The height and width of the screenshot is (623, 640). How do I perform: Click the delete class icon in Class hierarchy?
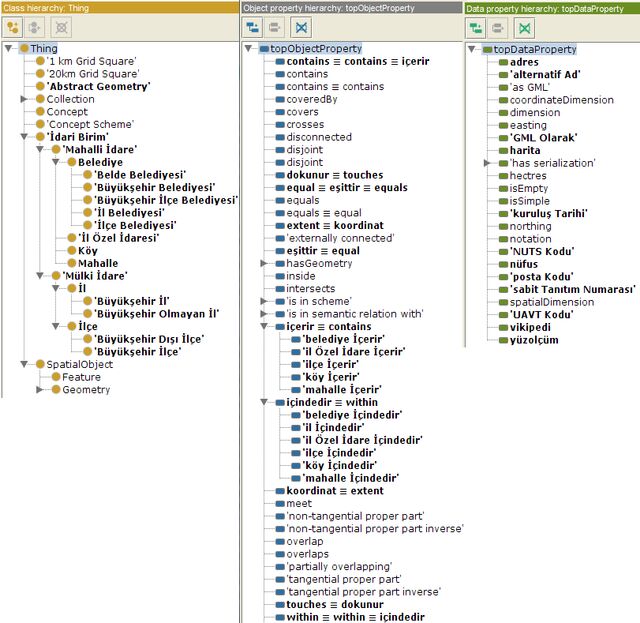[x=61, y=27]
